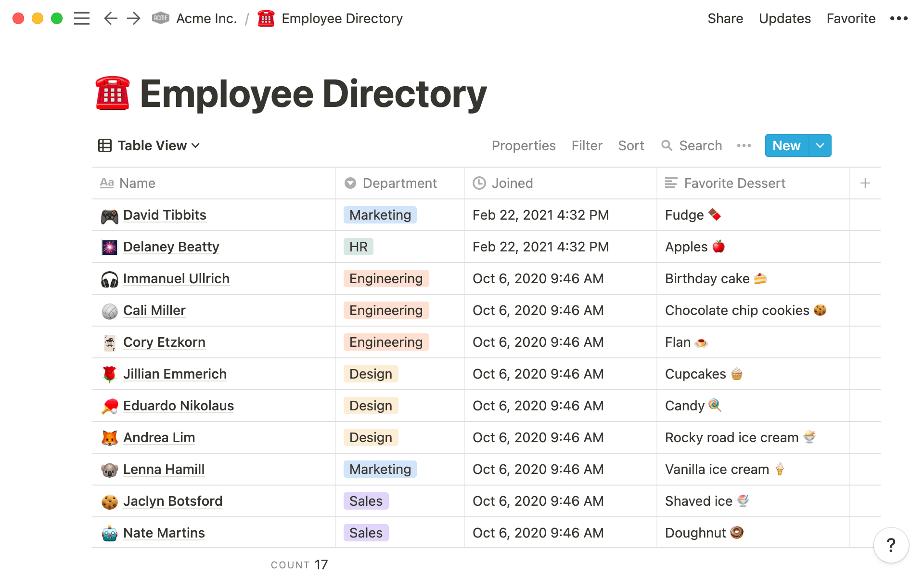
Task: Click the Marketing tag on Lenna Hamill's row
Action: pos(380,469)
